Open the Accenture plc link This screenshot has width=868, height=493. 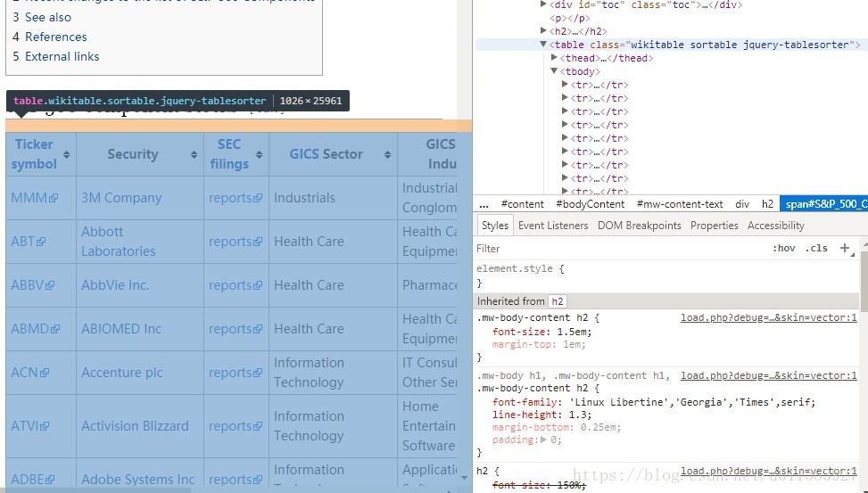tap(122, 373)
